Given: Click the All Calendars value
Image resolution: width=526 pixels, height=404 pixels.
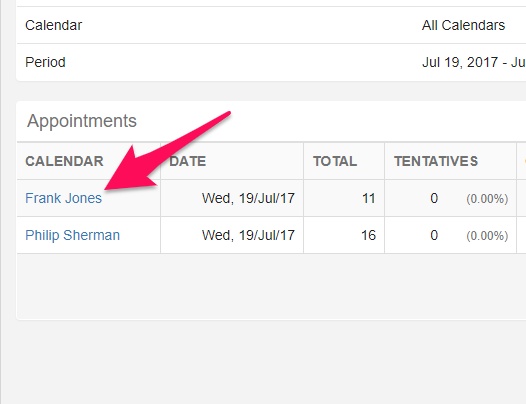Looking at the screenshot, I should (463, 25).
